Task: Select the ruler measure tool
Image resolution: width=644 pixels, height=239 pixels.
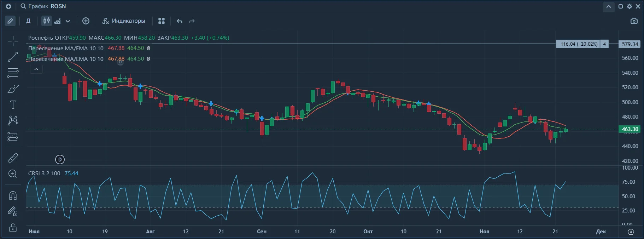Action: click(x=13, y=158)
